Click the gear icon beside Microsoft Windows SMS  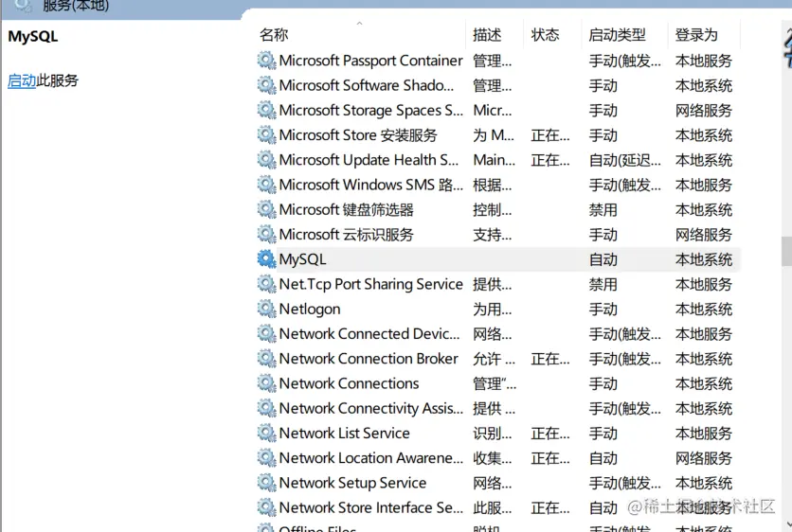[x=266, y=185]
